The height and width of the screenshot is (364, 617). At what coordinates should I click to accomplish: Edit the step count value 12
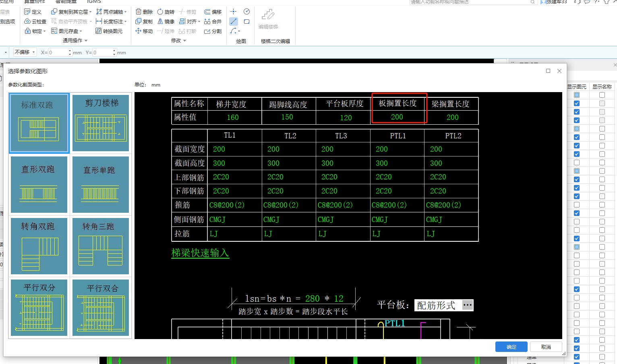pyautogui.click(x=339, y=298)
